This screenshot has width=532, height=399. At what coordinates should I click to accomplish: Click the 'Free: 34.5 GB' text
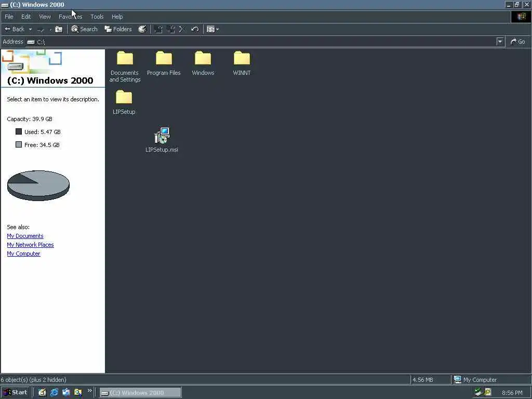[42, 145]
